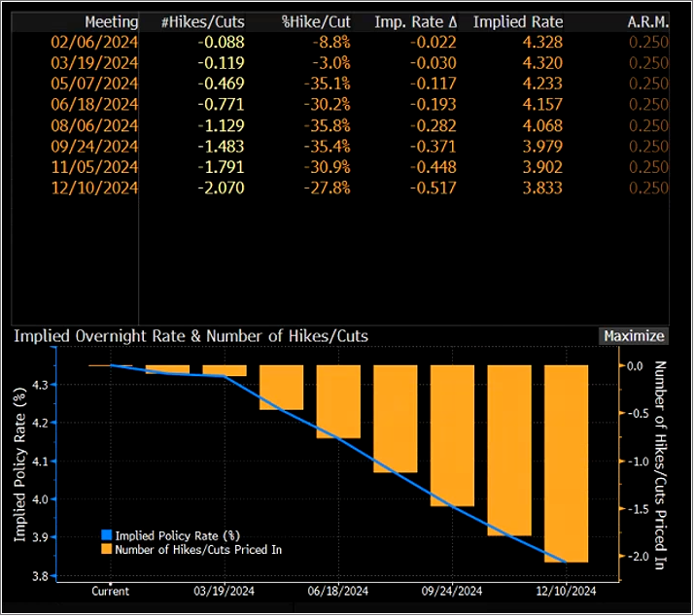Click the 12/10/2024 x-axis label
This screenshot has width=695, height=616.
coord(566,591)
